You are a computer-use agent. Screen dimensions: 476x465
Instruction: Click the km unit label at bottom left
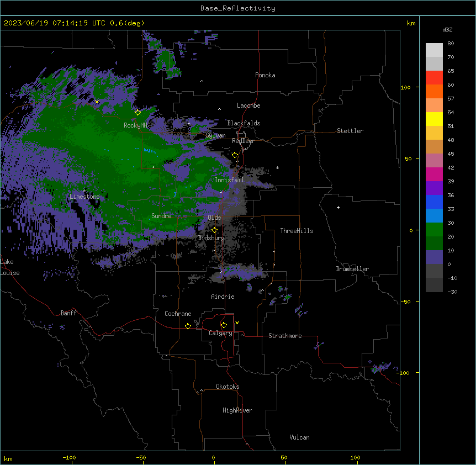tap(8, 458)
